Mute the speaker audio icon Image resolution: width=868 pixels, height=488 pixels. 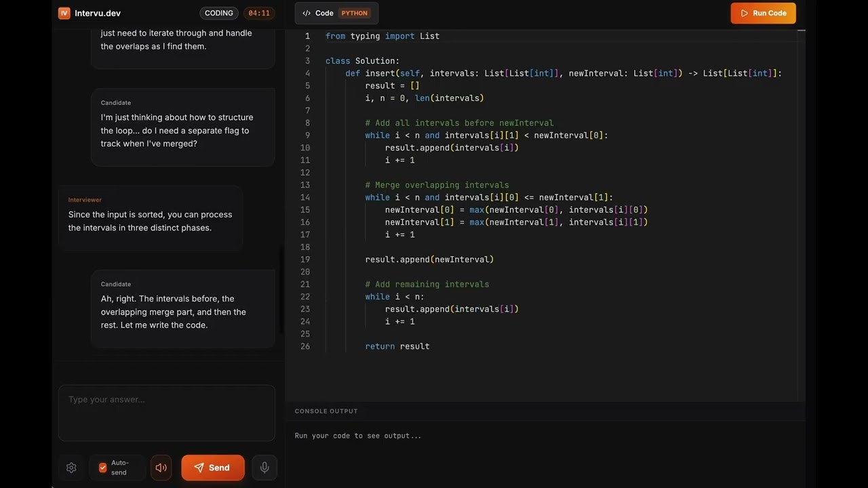point(161,467)
